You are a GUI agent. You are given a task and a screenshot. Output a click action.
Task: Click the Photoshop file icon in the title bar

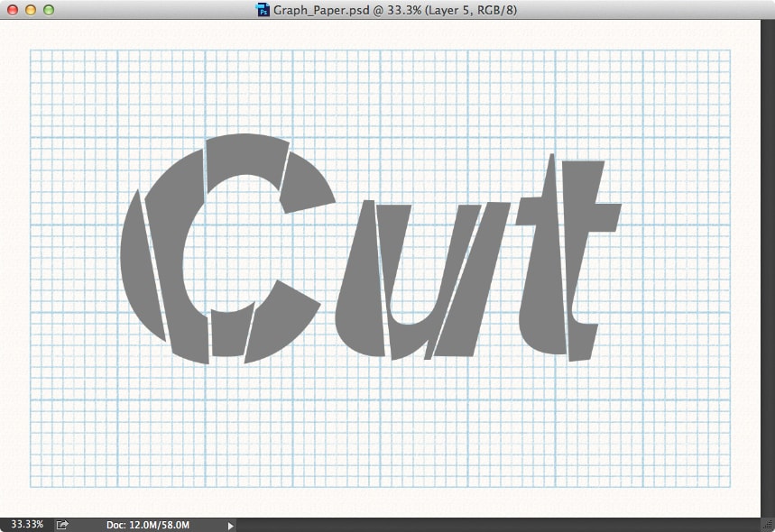(262, 13)
